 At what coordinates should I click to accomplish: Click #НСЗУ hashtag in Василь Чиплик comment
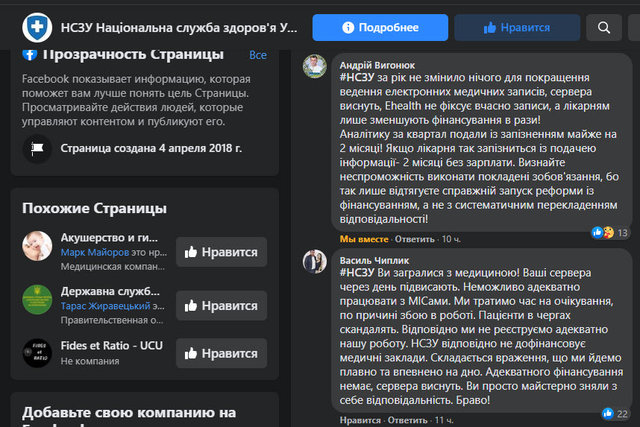357,273
